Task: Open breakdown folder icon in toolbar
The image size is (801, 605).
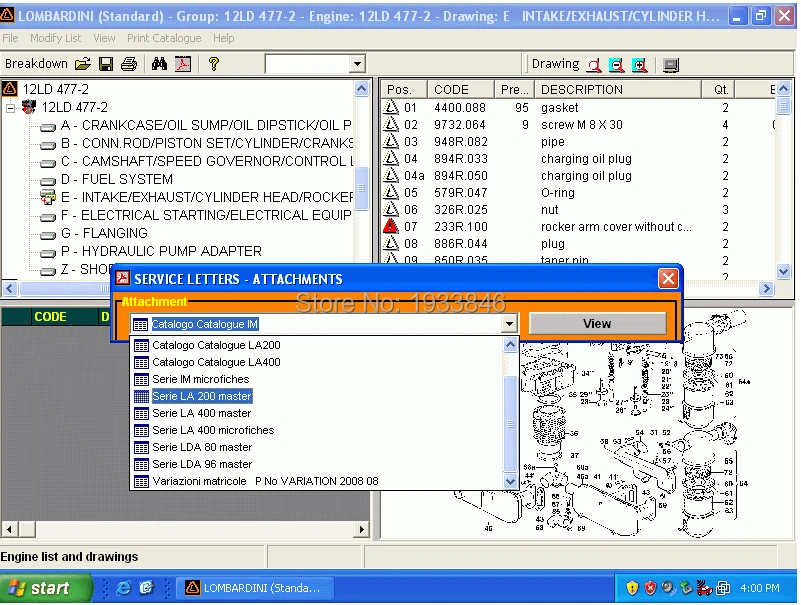Action: (x=83, y=64)
